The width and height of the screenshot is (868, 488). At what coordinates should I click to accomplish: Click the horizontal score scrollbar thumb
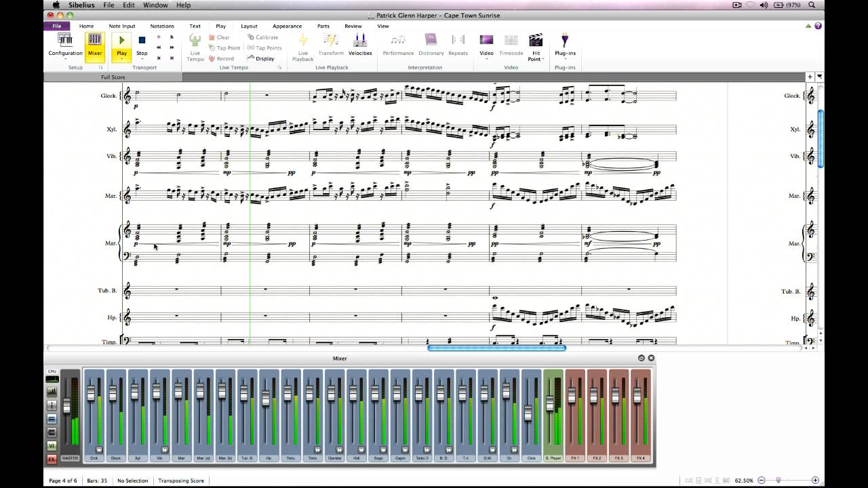point(496,348)
